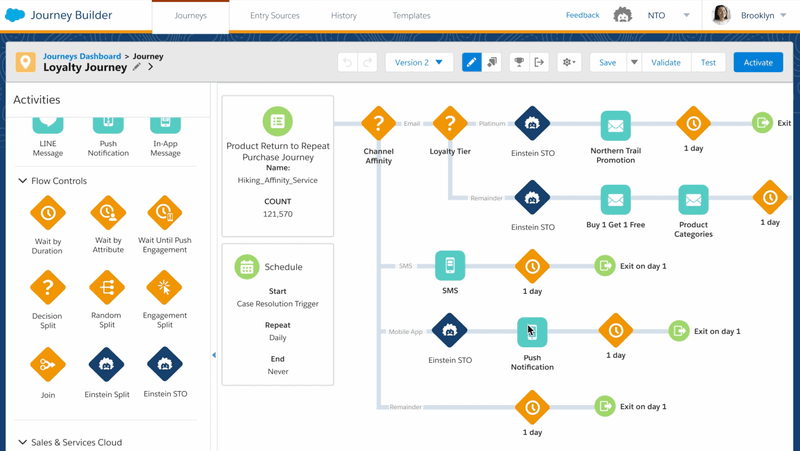Screen dimensions: 800x451
Task: Select the Decision Split activity
Action: click(x=48, y=288)
